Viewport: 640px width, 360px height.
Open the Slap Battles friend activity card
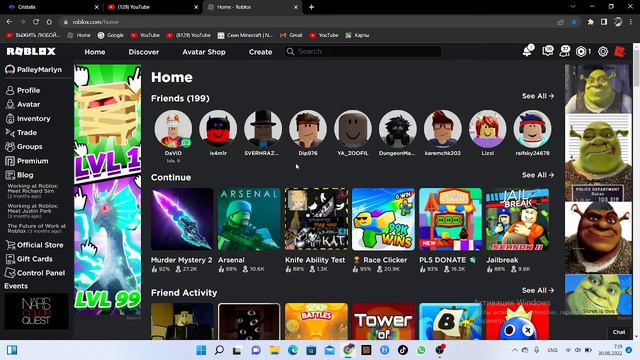(316, 321)
